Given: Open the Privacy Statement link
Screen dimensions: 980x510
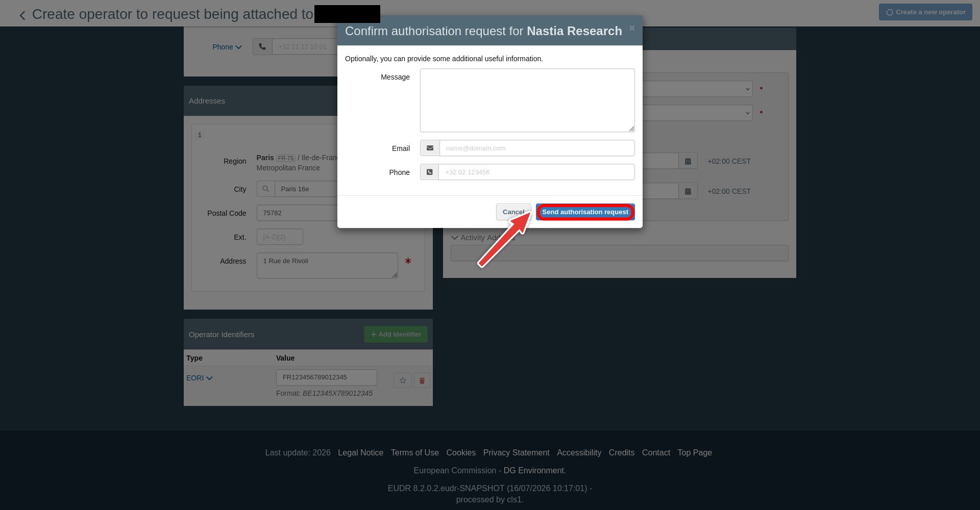Looking at the screenshot, I should [516, 452].
